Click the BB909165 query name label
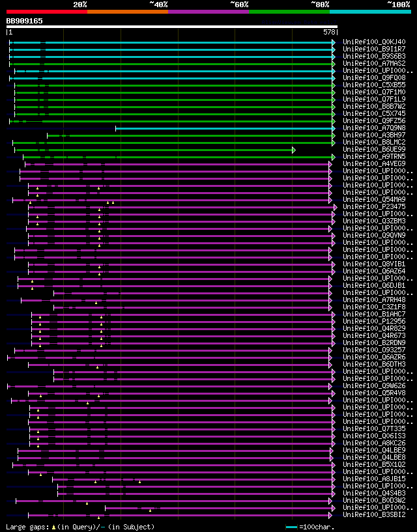The width and height of the screenshot is (417, 532). pos(25,21)
